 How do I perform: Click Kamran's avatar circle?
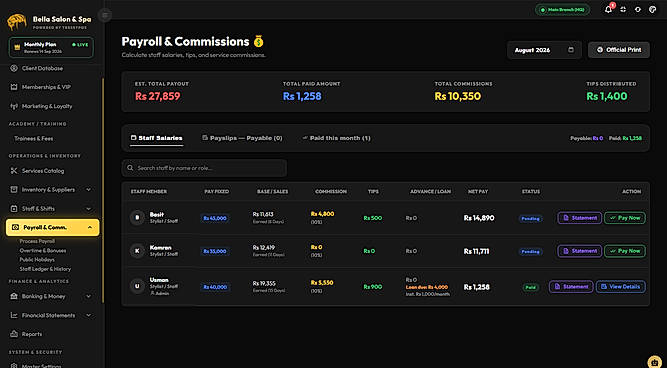click(137, 251)
